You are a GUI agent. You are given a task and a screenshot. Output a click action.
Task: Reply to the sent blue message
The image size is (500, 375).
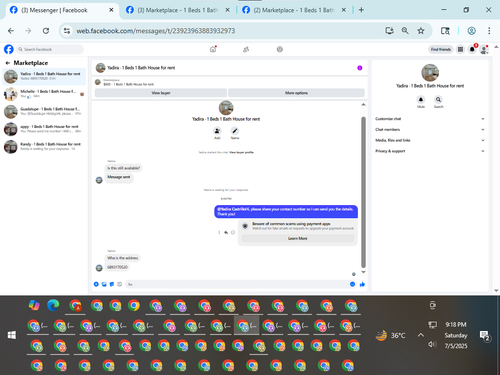(x=226, y=232)
